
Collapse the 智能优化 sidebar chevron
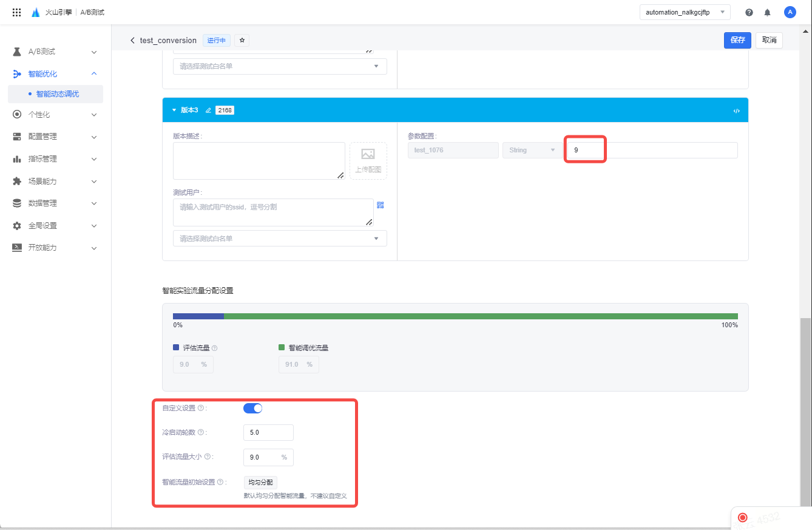pyautogui.click(x=94, y=74)
